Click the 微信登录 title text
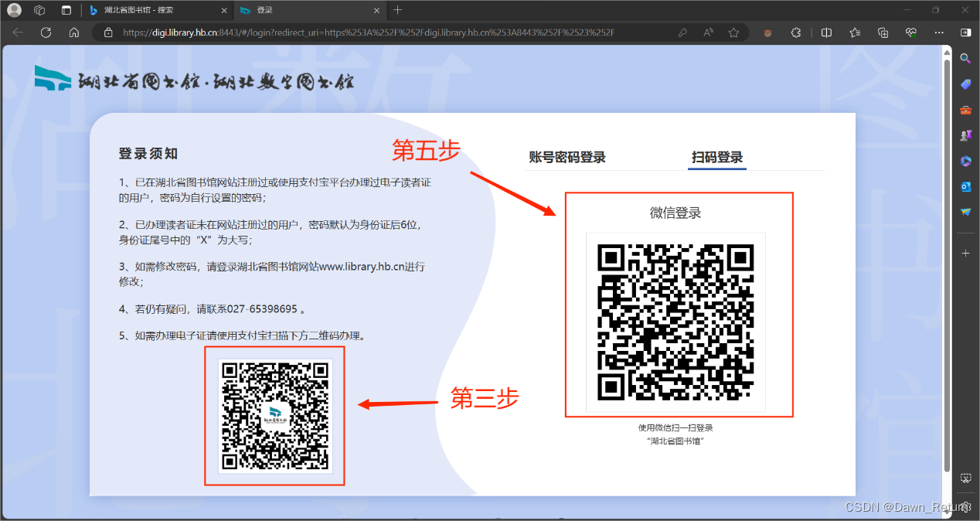This screenshot has width=980, height=521. click(675, 213)
